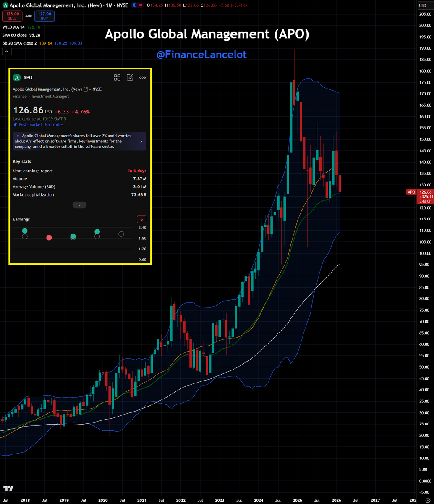Viewport: 434px width, 504px height.
Task: Click the Volume 7.87 M value
Action: tap(139, 178)
